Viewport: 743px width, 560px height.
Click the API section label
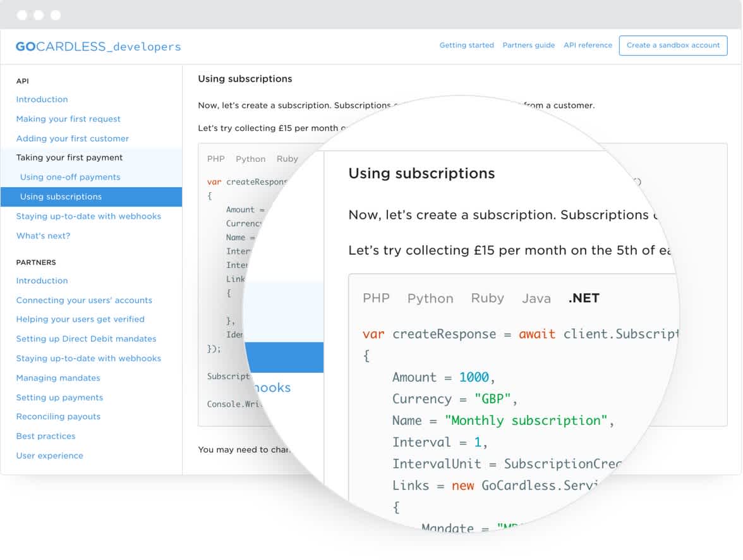click(x=22, y=81)
